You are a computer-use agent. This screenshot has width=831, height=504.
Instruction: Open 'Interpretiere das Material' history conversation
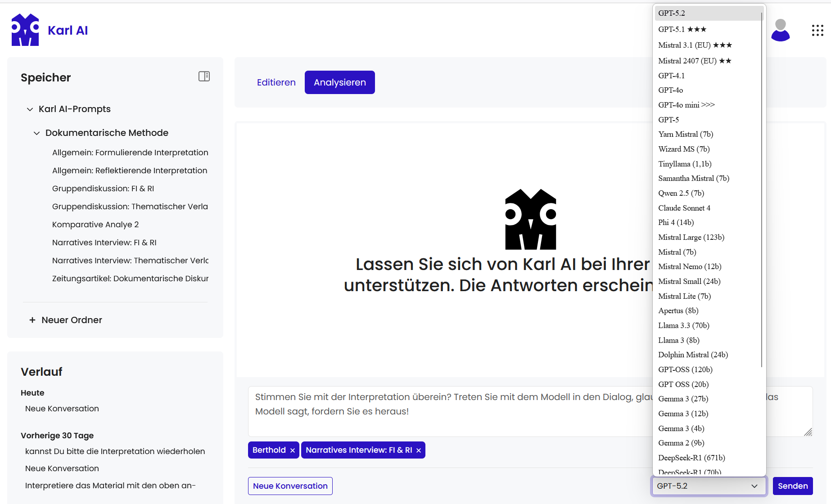pos(111,486)
